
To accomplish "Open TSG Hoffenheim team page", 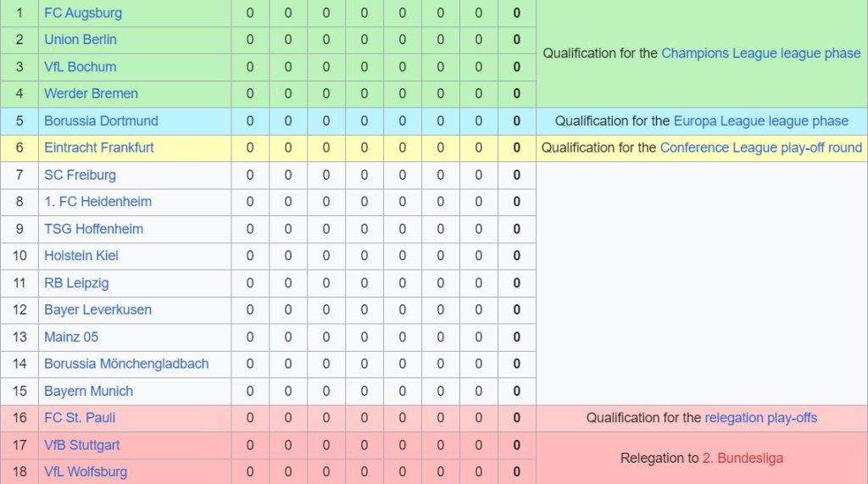I will pos(93,229).
